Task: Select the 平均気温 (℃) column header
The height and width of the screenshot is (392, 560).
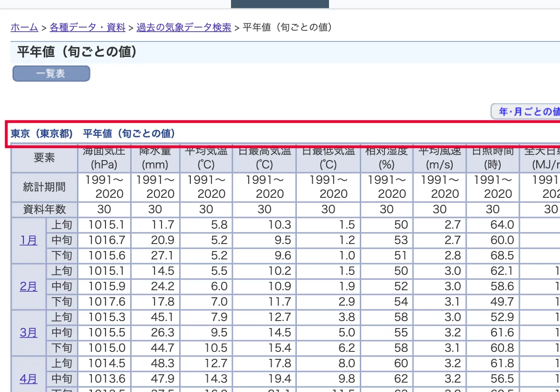Action: pyautogui.click(x=206, y=158)
